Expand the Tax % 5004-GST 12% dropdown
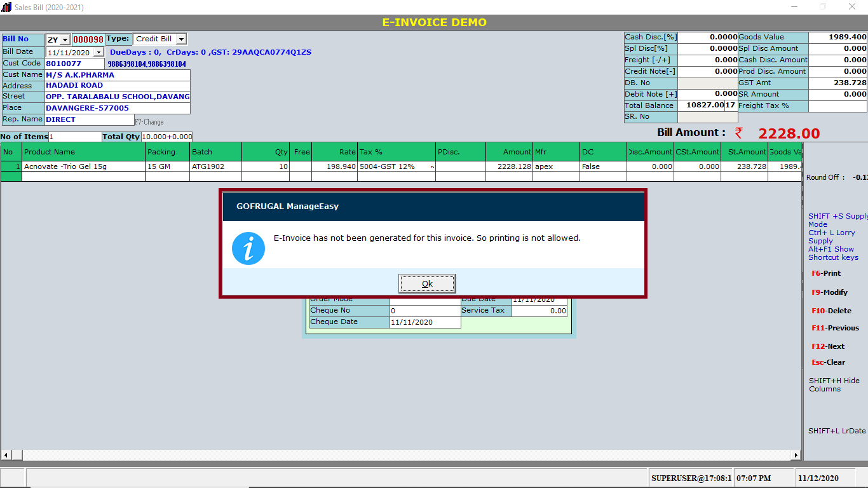 432,166
